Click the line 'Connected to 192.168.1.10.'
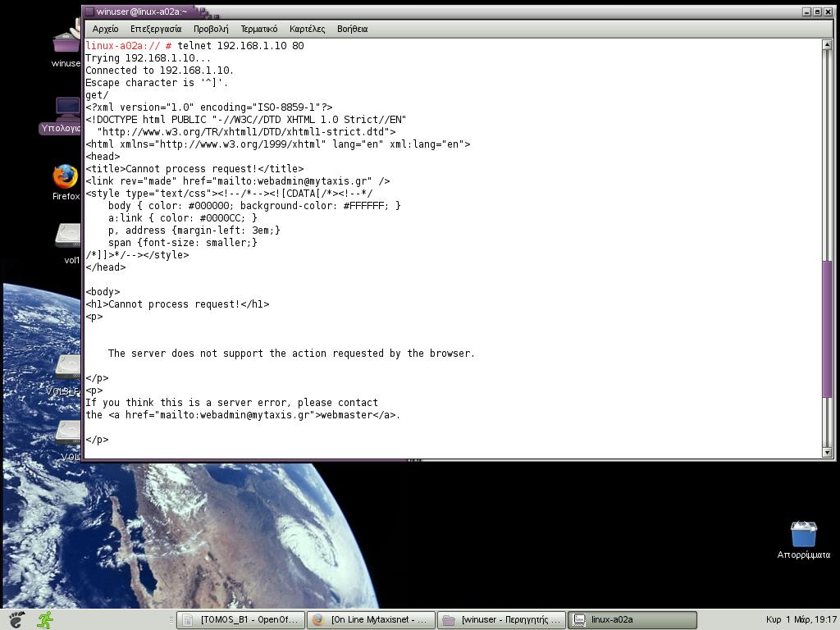 [x=160, y=71]
